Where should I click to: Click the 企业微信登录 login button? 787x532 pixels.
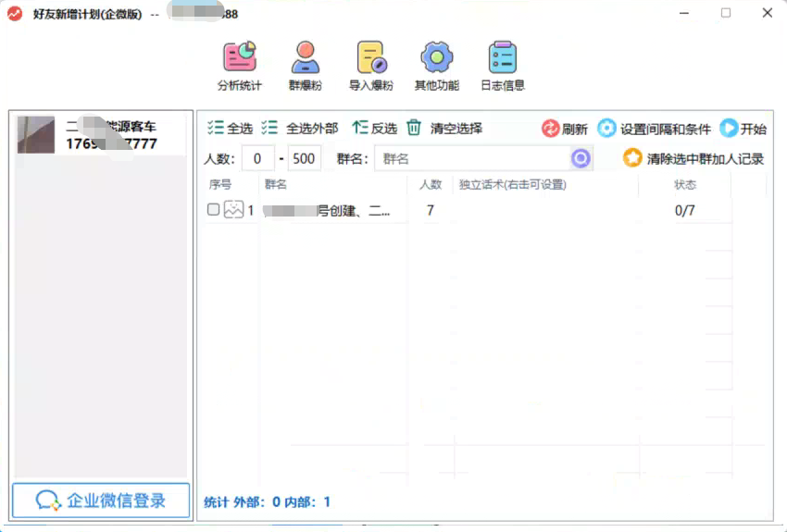tap(101, 501)
